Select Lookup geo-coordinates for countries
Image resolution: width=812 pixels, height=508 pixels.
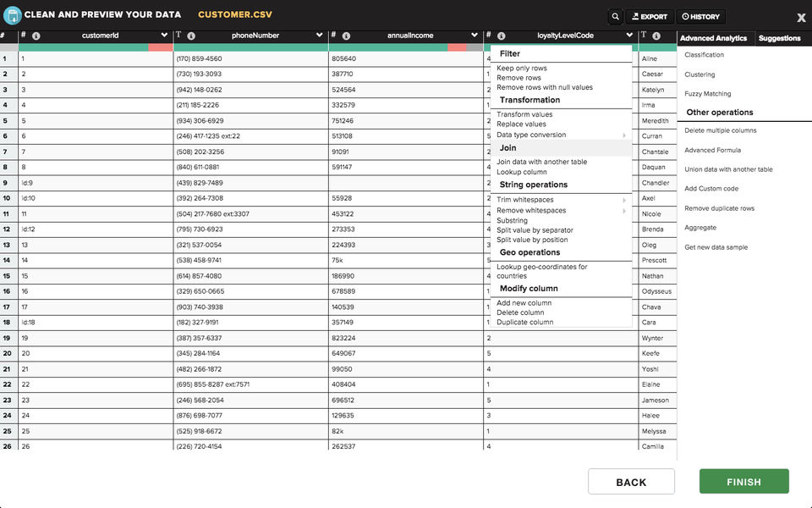pos(541,272)
